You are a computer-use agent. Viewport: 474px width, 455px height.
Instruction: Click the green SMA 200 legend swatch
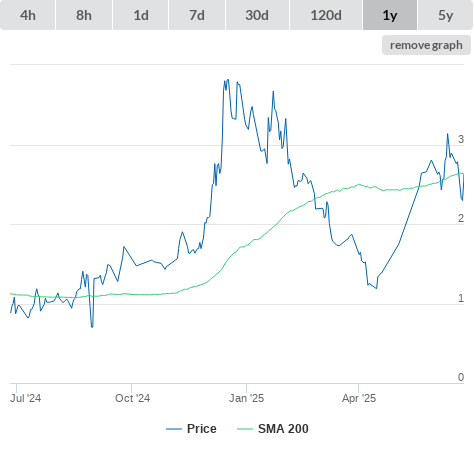coord(245,429)
